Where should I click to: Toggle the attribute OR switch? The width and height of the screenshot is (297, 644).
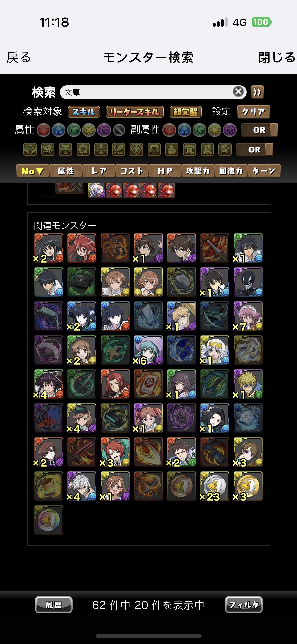[259, 130]
